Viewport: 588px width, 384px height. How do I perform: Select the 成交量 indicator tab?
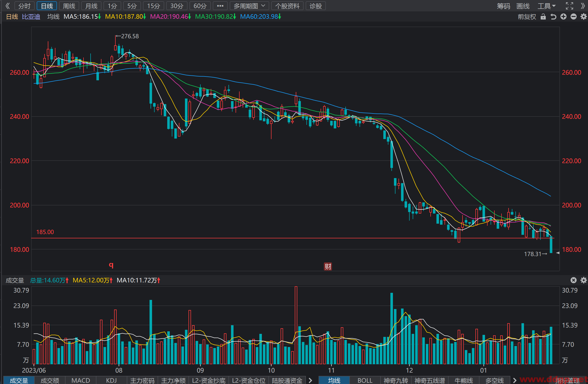click(x=19, y=380)
